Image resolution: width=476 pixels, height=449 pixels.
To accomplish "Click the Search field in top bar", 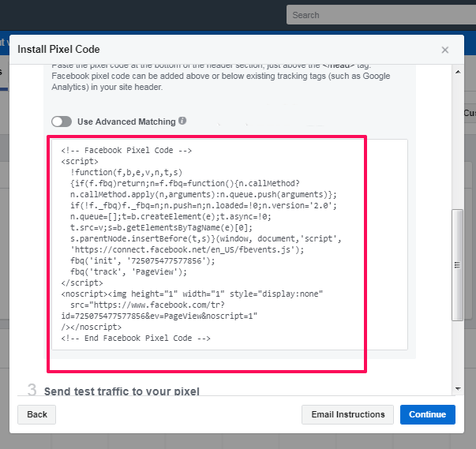I will (x=381, y=15).
